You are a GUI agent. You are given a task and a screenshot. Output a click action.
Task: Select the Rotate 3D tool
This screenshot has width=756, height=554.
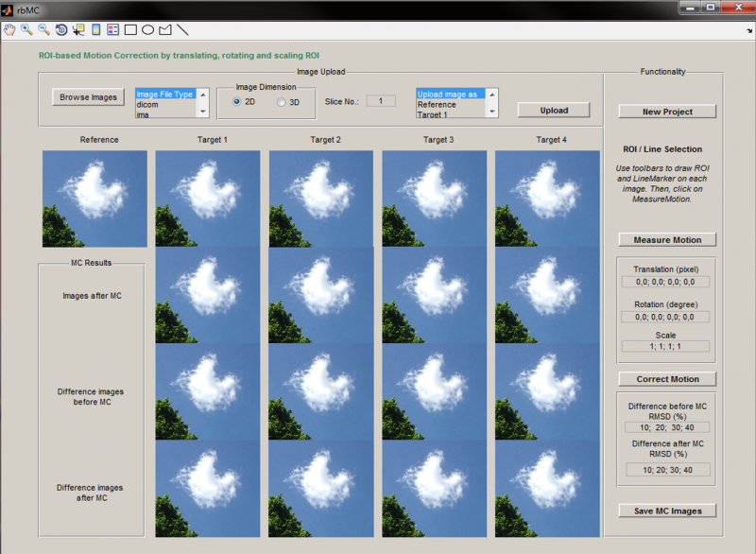[61, 29]
